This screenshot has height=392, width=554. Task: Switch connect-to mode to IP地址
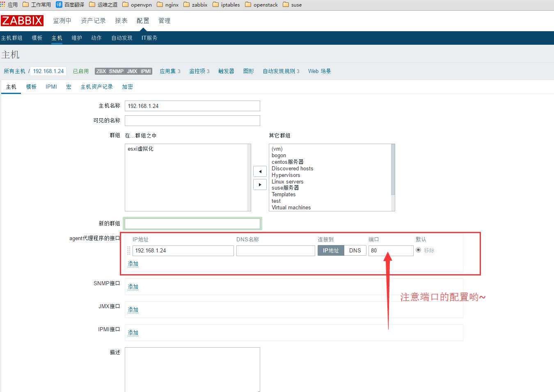[331, 250]
